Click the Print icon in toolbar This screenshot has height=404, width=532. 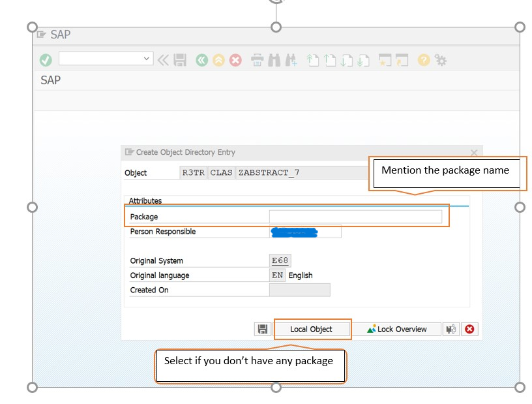(258, 60)
